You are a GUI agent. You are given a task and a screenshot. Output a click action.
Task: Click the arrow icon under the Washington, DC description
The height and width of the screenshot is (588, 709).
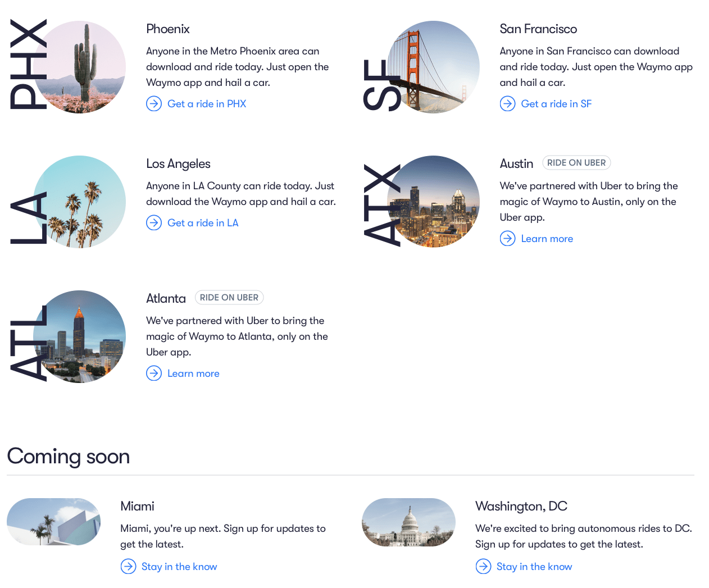click(483, 567)
